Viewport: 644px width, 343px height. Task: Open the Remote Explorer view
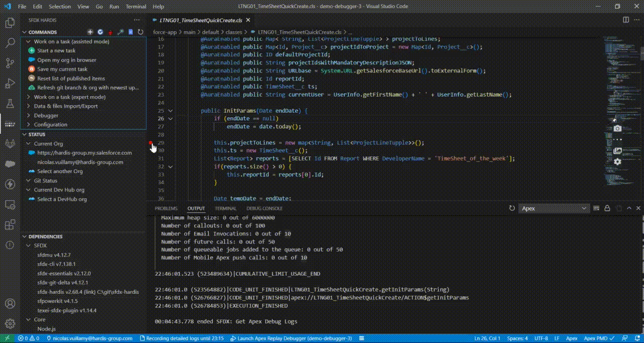pos(10,204)
